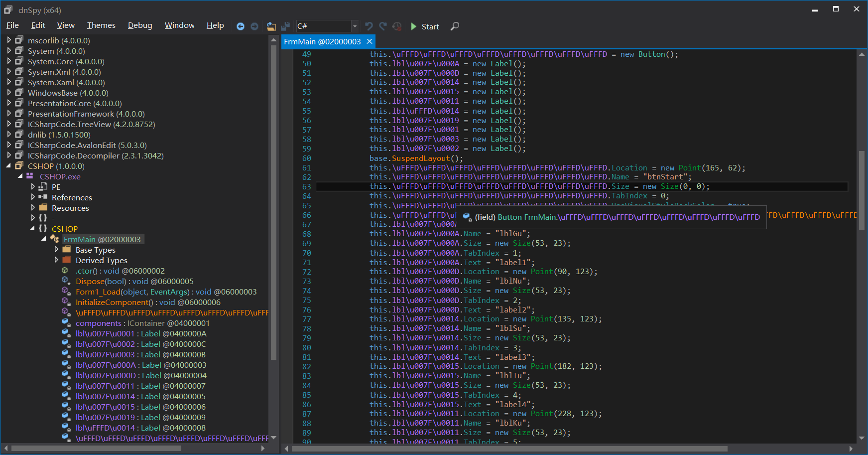Click the navigate forward arrow icon
This screenshot has height=455, width=868.
tap(254, 26)
